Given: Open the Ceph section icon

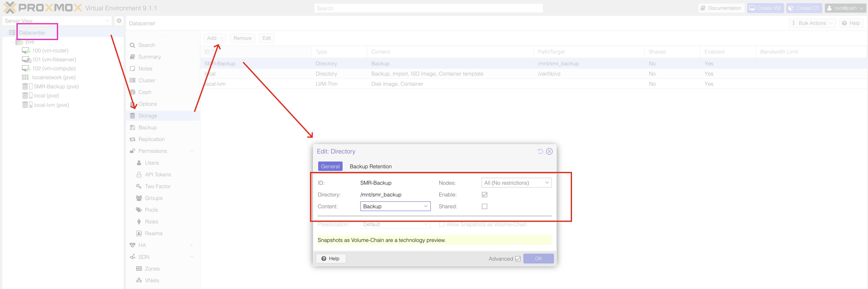Looking at the screenshot, I should point(133,92).
